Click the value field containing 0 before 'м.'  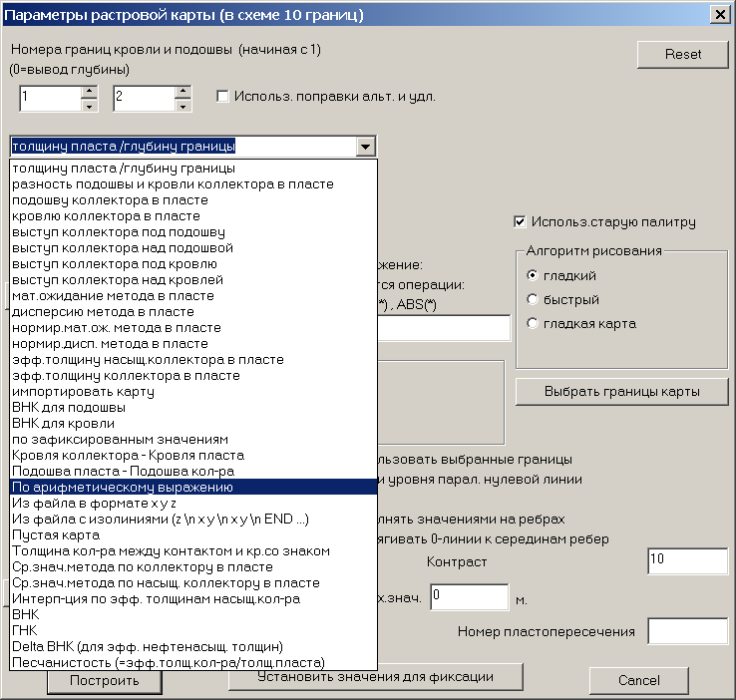[470, 597]
